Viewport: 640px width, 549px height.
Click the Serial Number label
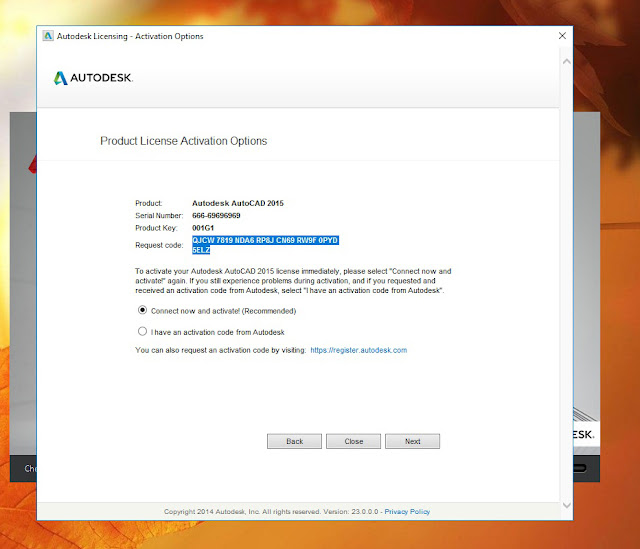click(x=159, y=216)
